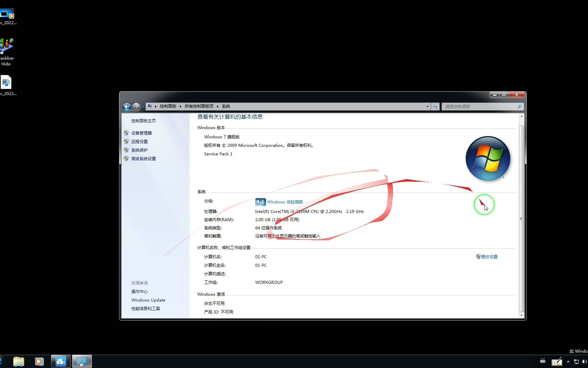
Task: Focus the 搜索控制面板 search field
Action: [480, 107]
